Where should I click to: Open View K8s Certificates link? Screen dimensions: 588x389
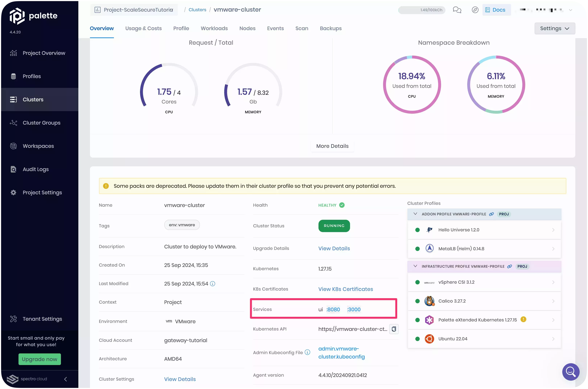point(345,289)
